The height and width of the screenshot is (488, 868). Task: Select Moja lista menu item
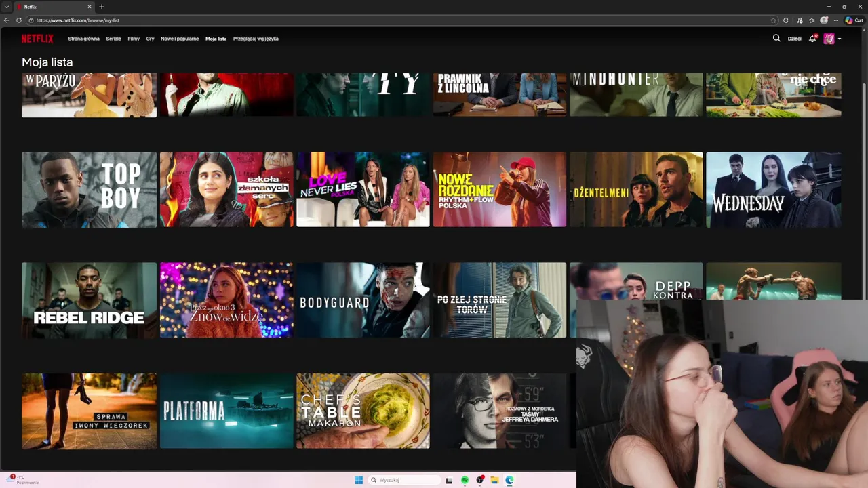[x=216, y=39]
